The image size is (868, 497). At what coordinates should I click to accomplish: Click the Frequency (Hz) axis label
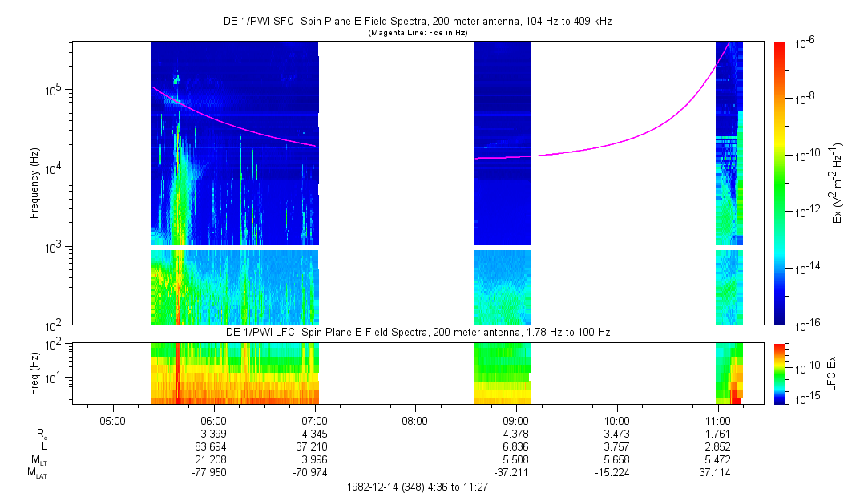[x=34, y=184]
